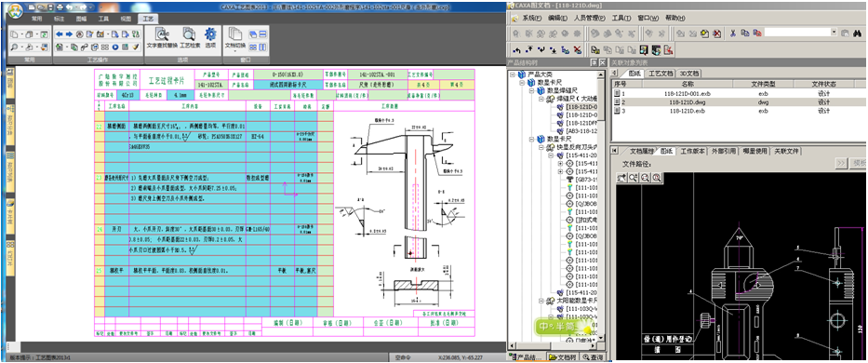The width and height of the screenshot is (868, 363).
Task: Open 工具(T) menu in CAXA图文档
Action: [621, 18]
